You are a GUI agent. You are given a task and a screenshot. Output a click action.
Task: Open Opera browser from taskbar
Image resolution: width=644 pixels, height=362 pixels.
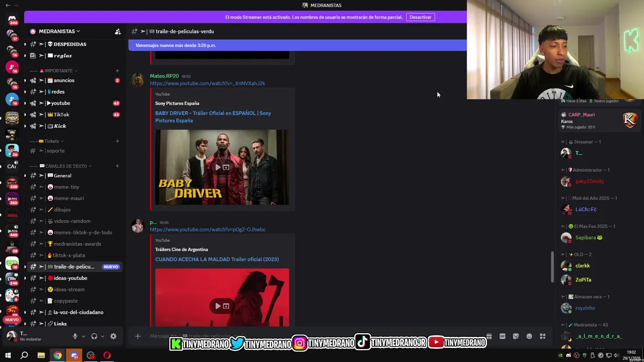(x=107, y=355)
